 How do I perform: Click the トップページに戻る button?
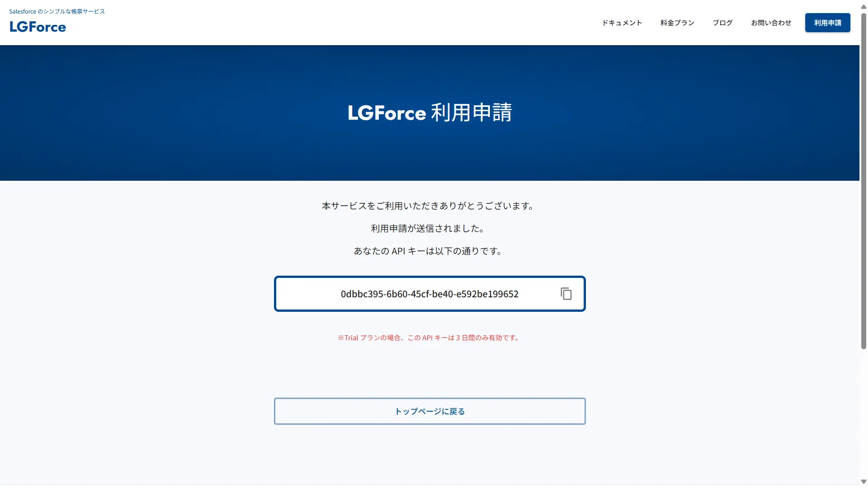[429, 411]
